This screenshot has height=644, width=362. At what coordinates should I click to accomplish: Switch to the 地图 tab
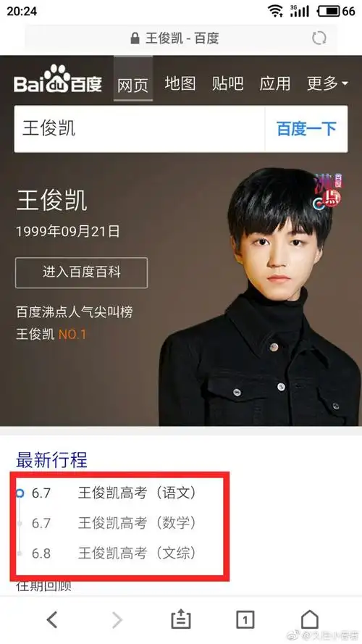180,83
